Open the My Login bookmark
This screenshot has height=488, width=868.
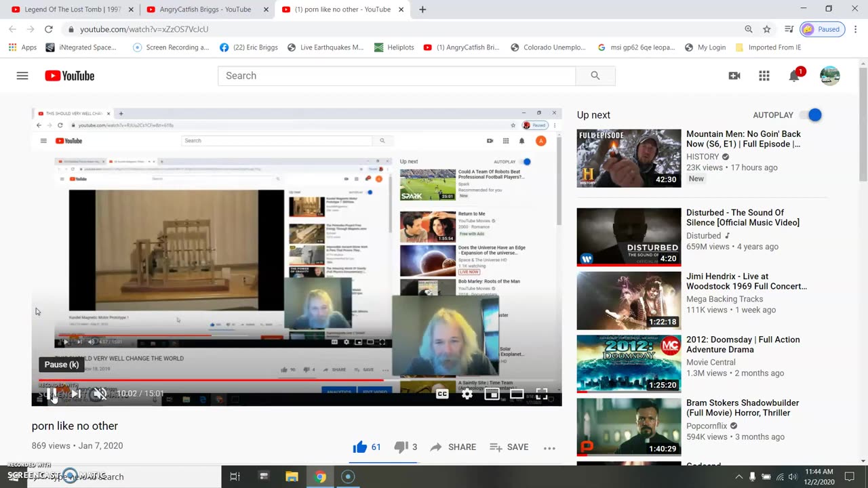click(x=705, y=47)
